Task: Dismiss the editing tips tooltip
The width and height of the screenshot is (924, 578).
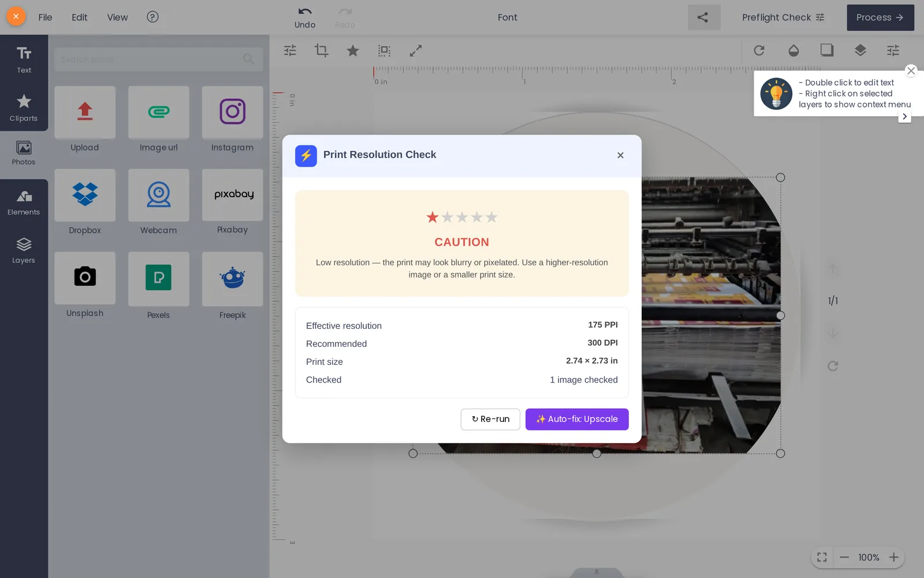Action: pos(911,71)
